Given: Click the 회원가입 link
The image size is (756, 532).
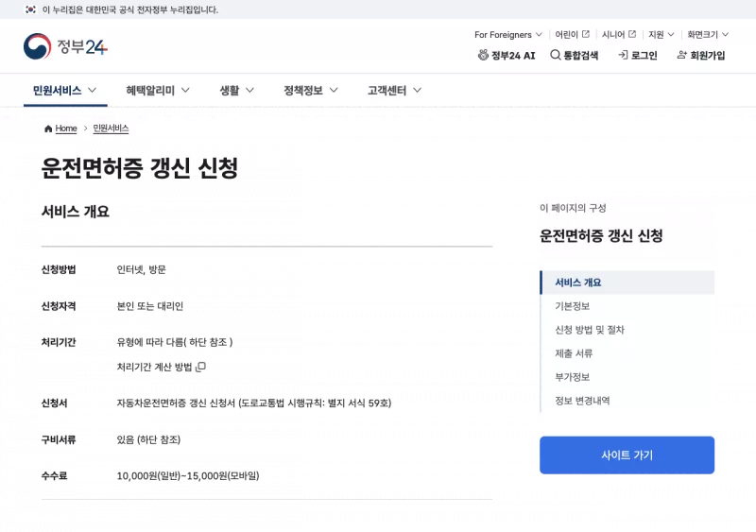Looking at the screenshot, I should 701,55.
